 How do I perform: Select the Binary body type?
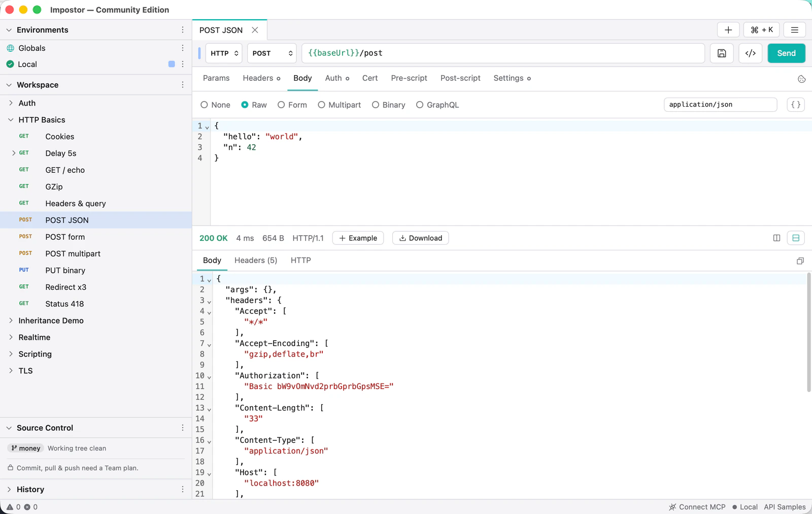tap(389, 105)
